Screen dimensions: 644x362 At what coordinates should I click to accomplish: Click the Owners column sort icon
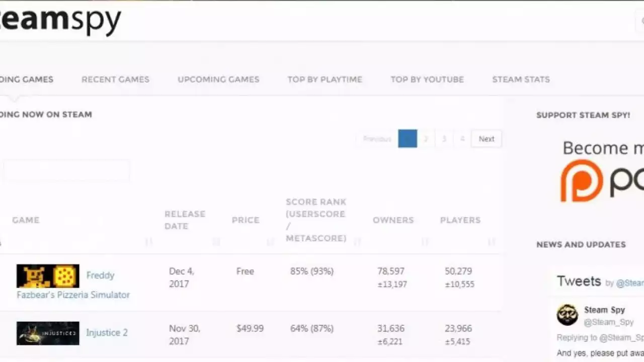[425, 242]
